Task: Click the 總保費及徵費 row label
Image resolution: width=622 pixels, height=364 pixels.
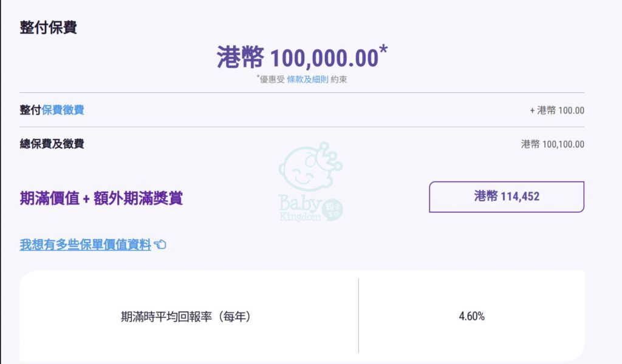Action: (52, 144)
